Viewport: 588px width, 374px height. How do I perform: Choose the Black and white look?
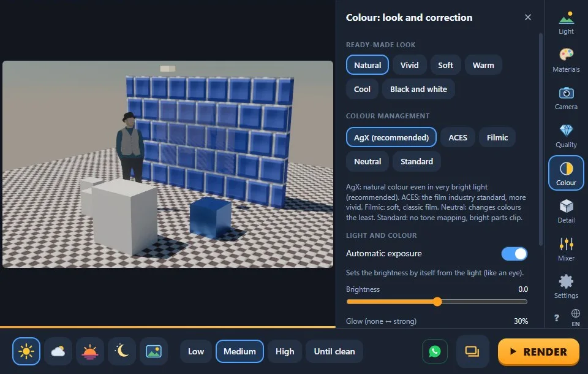coord(418,89)
